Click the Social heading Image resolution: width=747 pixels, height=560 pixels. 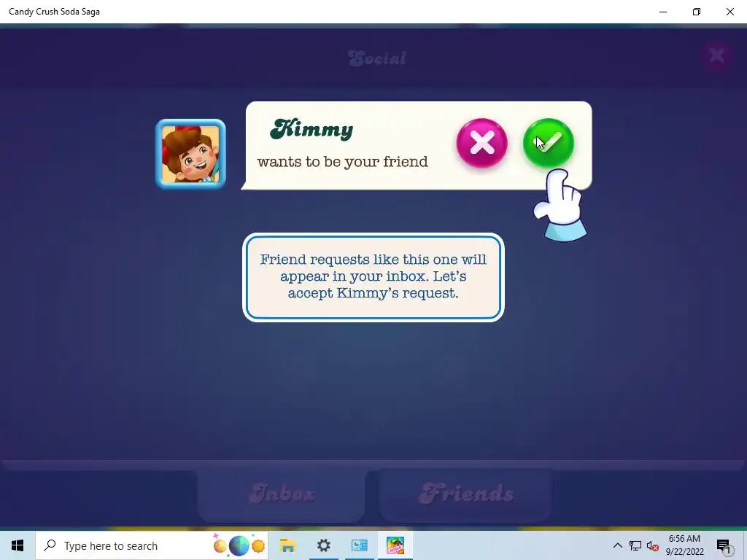point(377,58)
